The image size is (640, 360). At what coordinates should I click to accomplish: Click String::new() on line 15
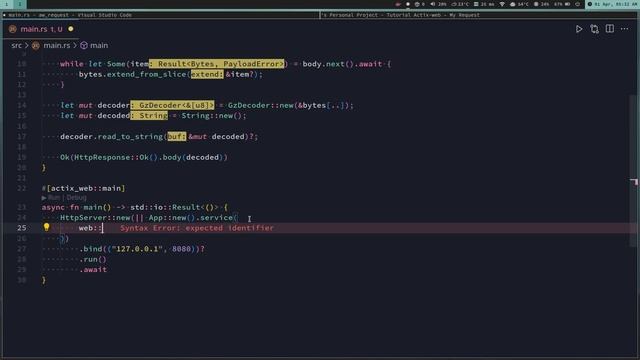212,116
